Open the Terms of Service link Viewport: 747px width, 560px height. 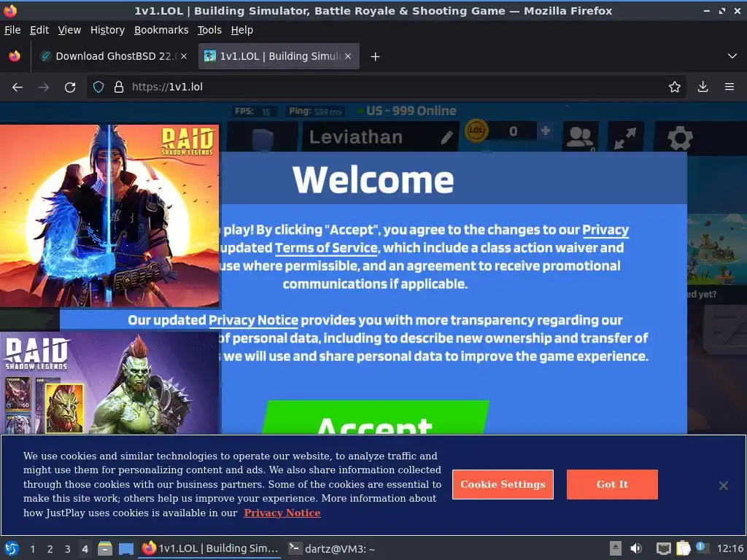pyautogui.click(x=326, y=248)
